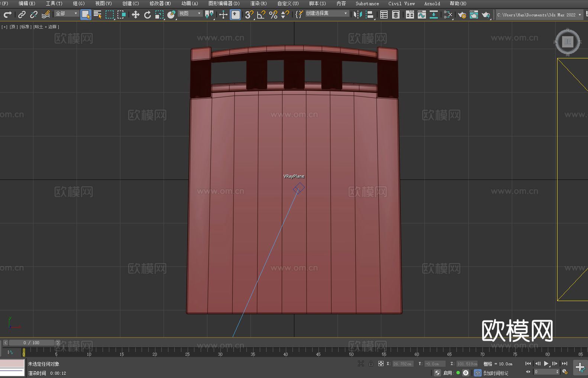The height and width of the screenshot is (378, 588).
Task: Click Edit Named Selection Sets icon
Action: point(299,15)
